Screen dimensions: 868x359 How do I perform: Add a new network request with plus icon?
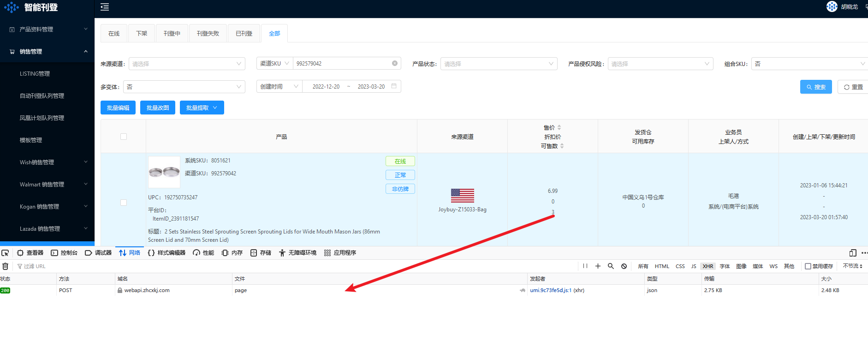point(598,266)
